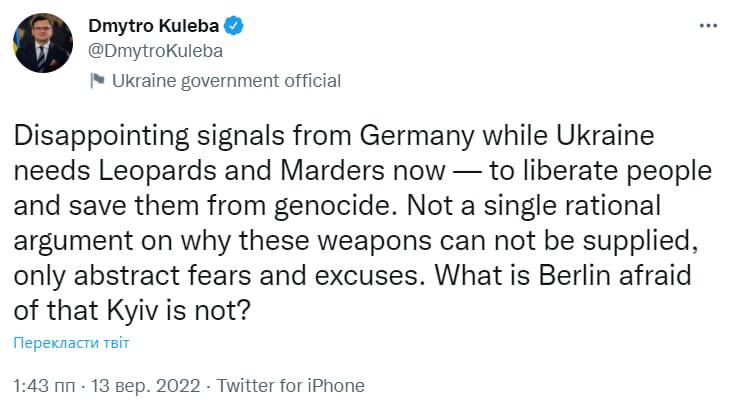The image size is (732, 407).
Task: Click the word liberate in the tweet
Action: point(556,170)
